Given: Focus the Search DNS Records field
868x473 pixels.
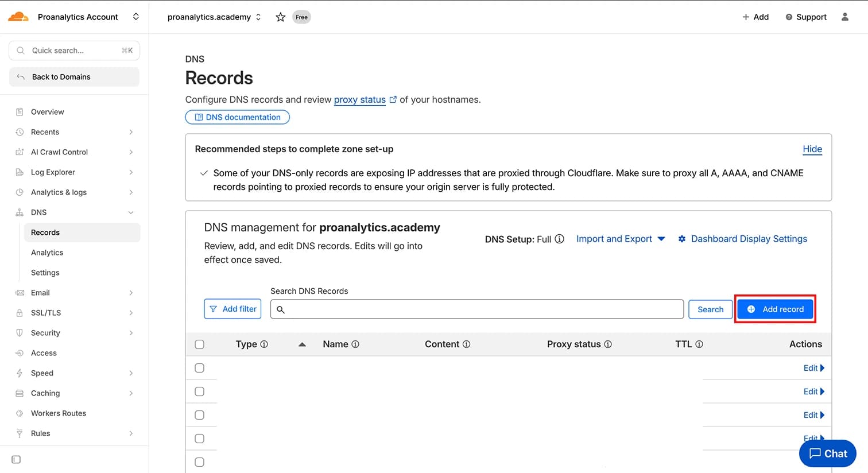Looking at the screenshot, I should tap(477, 309).
